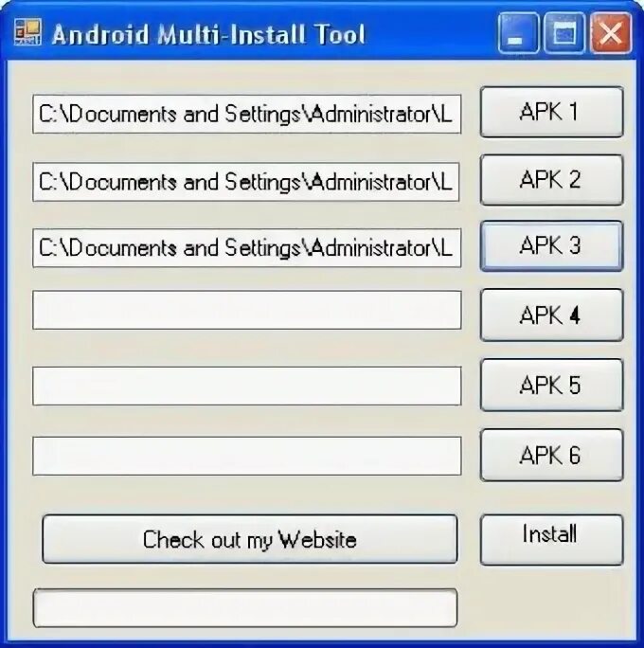Focus the first APK path text field

pyautogui.click(x=246, y=114)
